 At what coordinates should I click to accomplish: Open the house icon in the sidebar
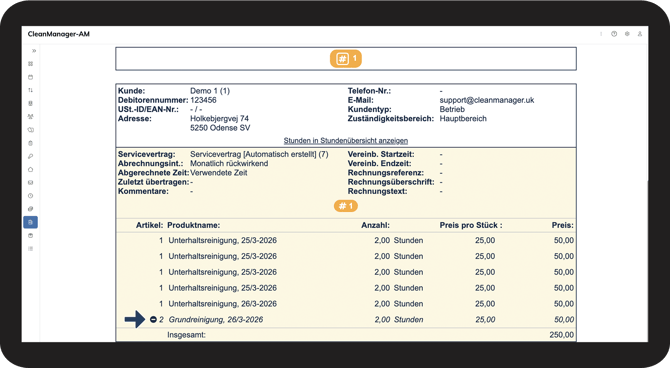[30, 170]
